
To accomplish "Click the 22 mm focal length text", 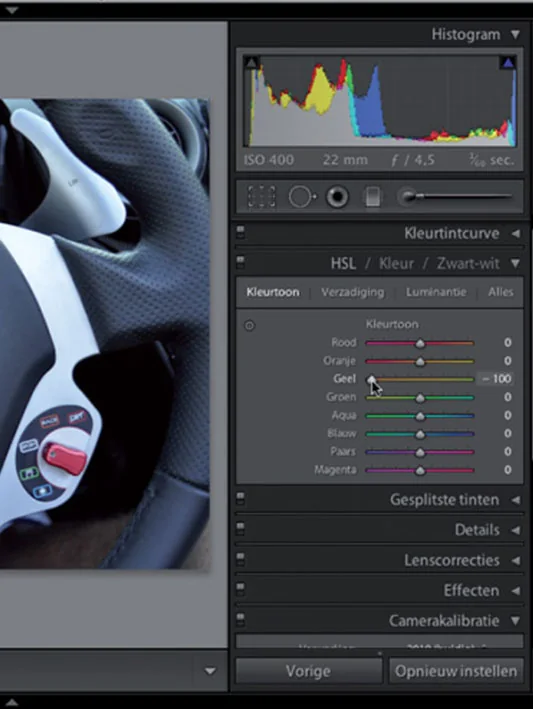I will pyautogui.click(x=345, y=160).
